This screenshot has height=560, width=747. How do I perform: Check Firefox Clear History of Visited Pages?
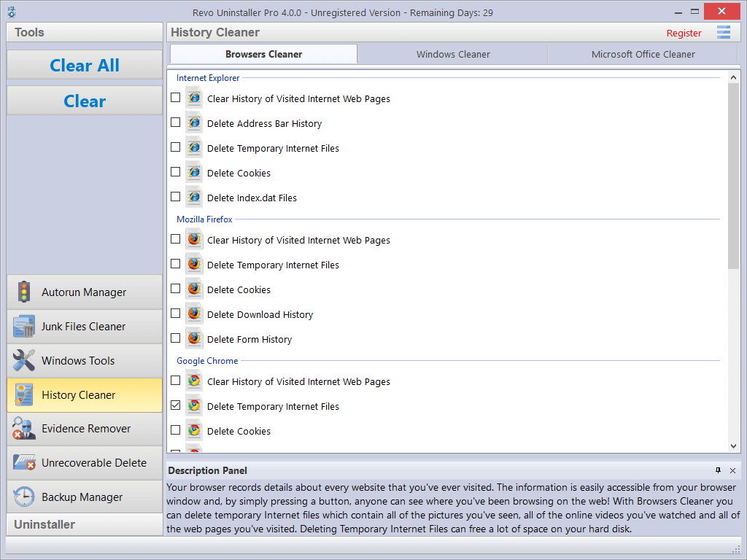click(175, 239)
